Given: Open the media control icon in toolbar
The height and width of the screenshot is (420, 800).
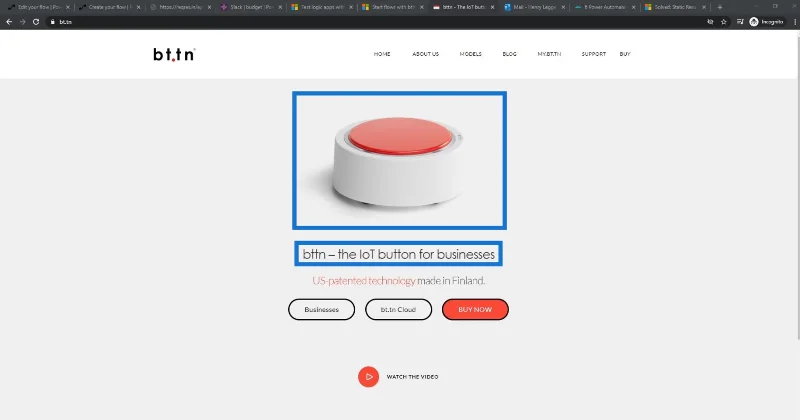Looking at the screenshot, I should click(740, 22).
